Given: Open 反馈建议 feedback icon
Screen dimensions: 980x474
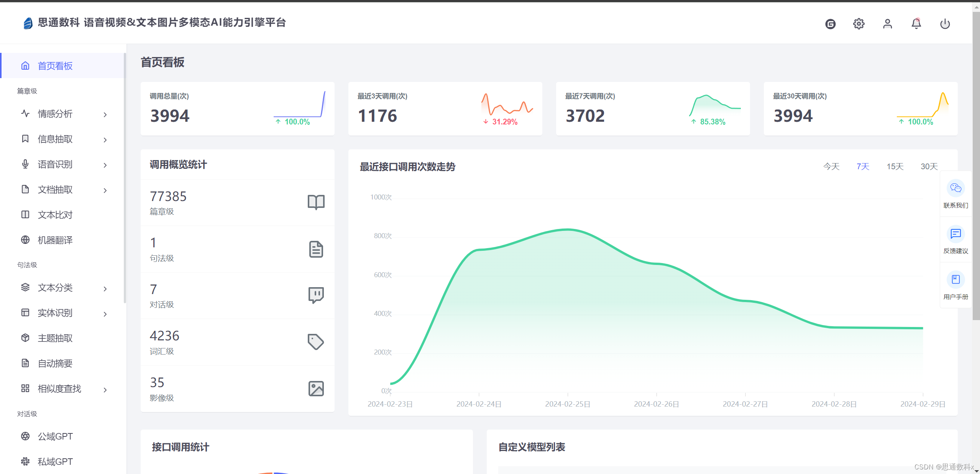Looking at the screenshot, I should click(956, 234).
